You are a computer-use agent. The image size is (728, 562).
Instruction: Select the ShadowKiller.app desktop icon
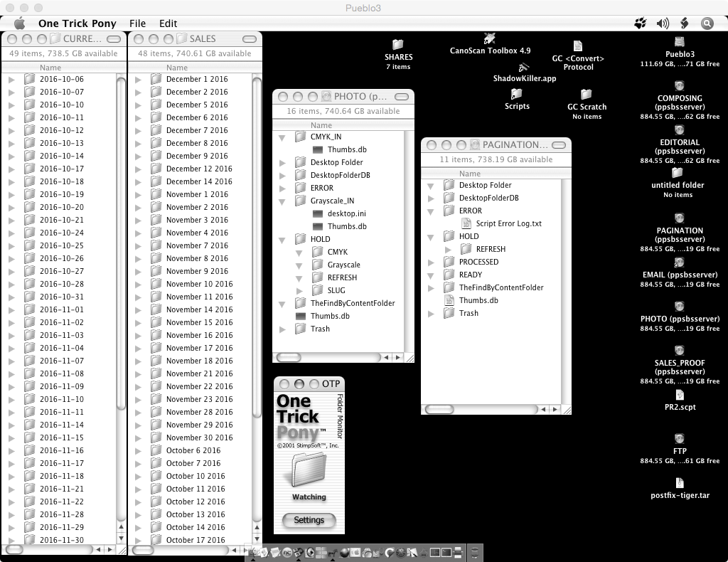(x=524, y=68)
